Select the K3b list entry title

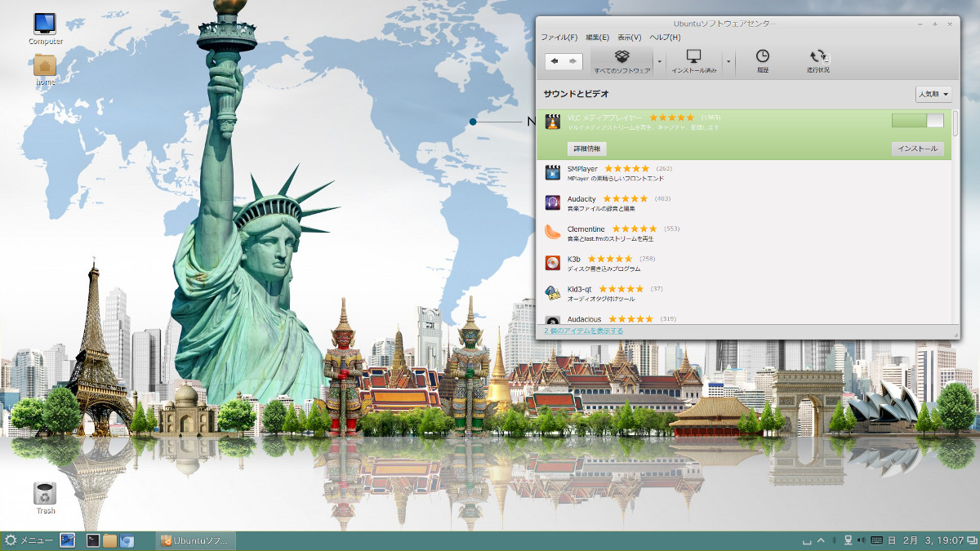tap(573, 260)
